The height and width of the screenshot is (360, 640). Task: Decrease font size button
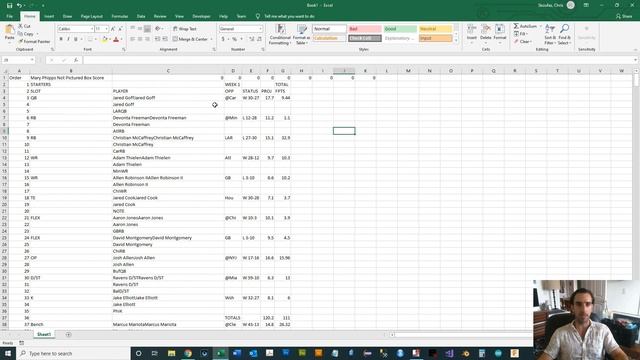coord(120,29)
